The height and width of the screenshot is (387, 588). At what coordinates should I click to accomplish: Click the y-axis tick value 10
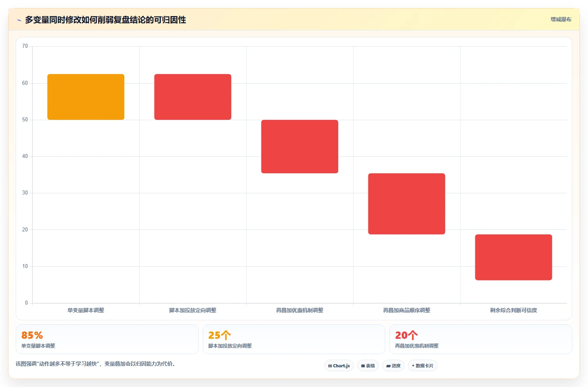[25, 266]
